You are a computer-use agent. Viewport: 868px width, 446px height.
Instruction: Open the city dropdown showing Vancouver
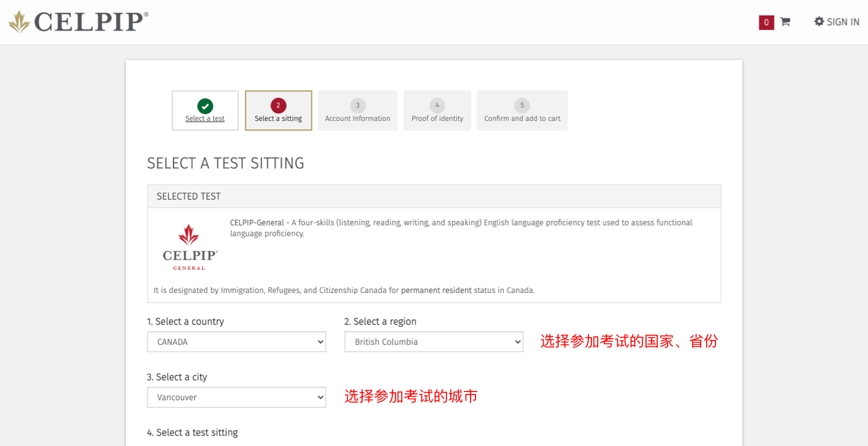coord(236,398)
